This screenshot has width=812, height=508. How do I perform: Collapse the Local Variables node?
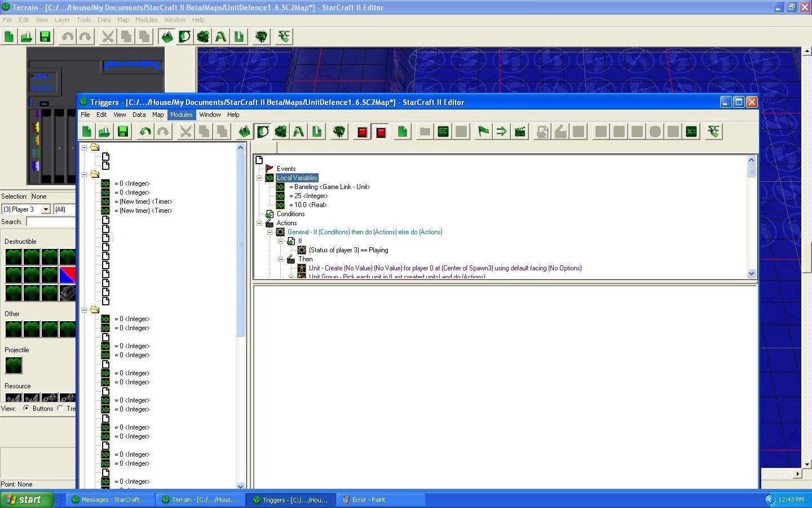point(259,178)
